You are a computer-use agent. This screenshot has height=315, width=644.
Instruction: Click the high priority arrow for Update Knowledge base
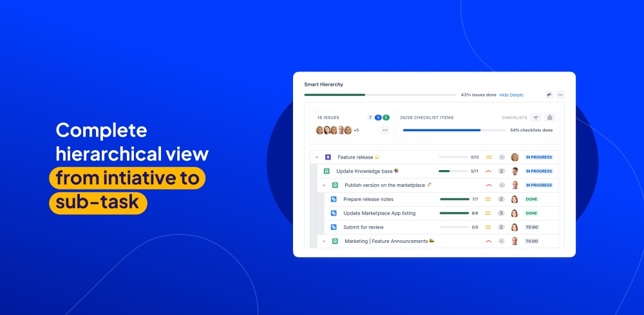point(488,171)
